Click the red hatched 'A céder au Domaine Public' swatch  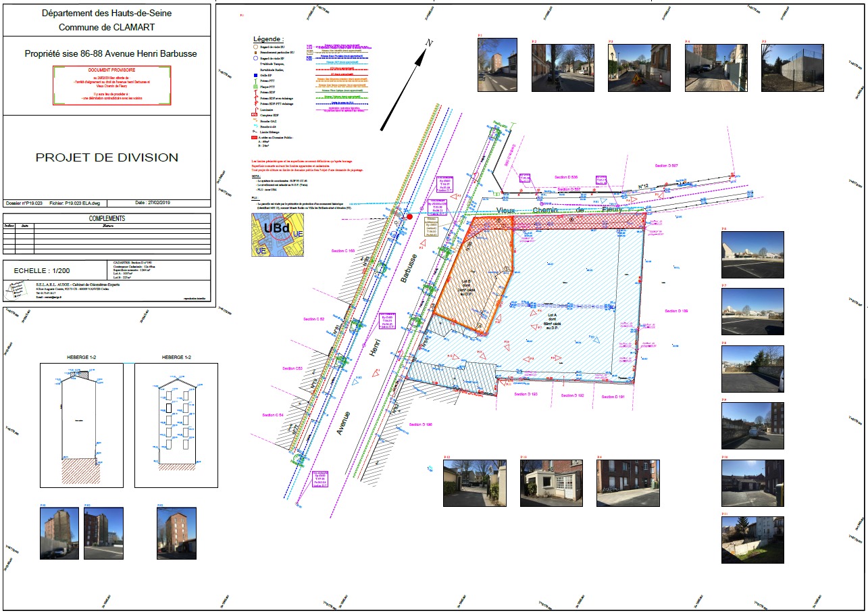[x=254, y=137]
